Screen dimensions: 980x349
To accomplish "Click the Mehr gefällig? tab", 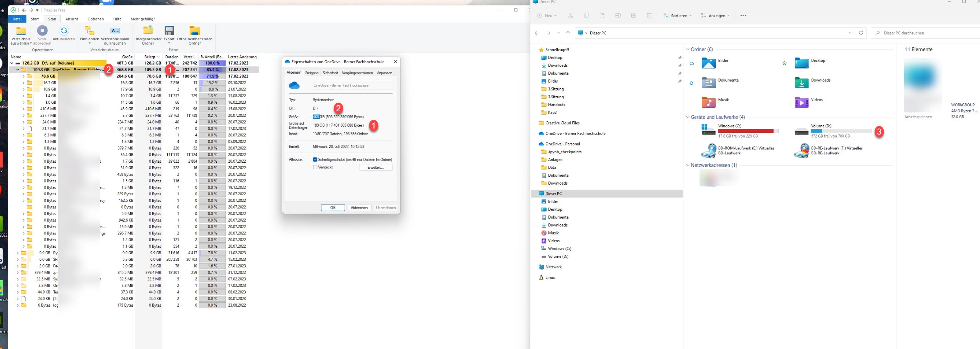I will pyautogui.click(x=143, y=19).
